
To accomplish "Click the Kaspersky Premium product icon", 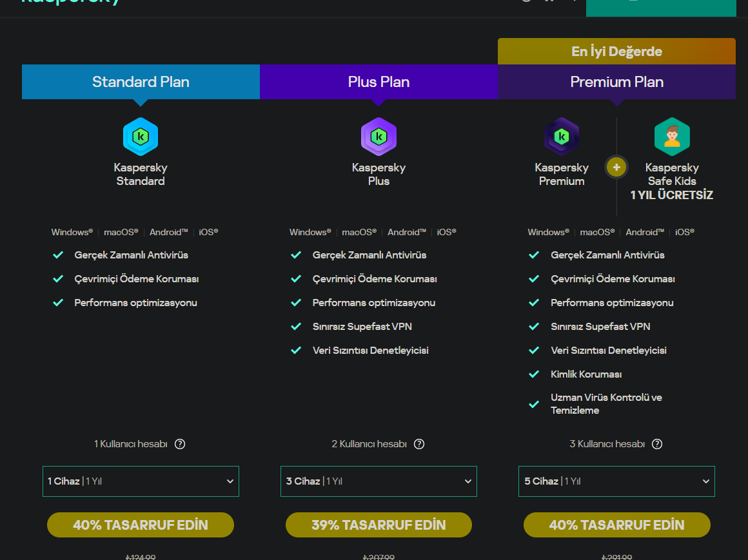I will [x=562, y=137].
